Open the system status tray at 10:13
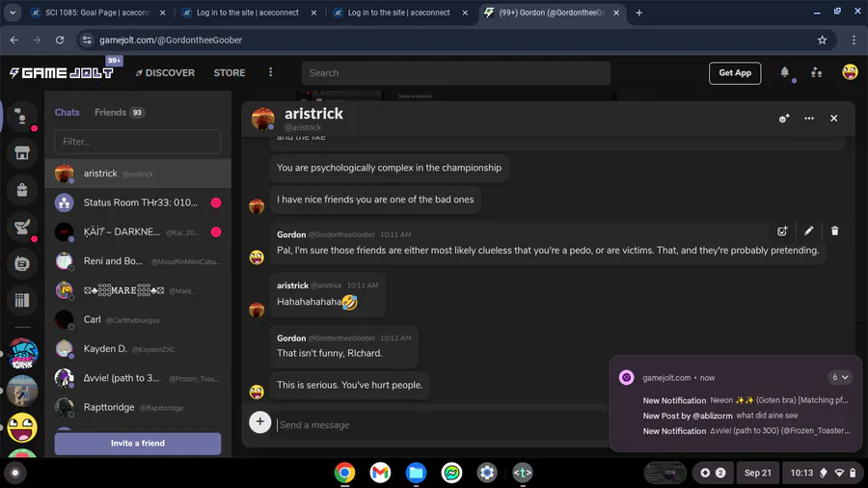The width and height of the screenshot is (868, 488). click(824, 473)
